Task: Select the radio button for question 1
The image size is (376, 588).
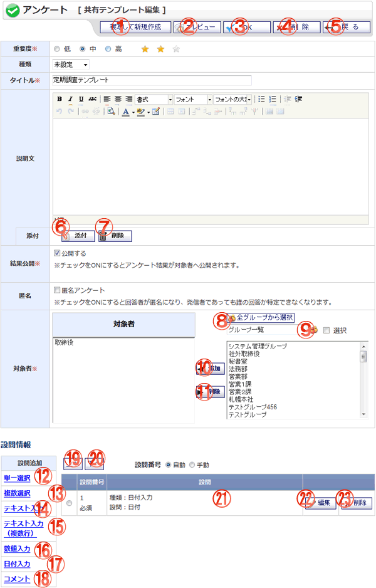Action: point(69,503)
